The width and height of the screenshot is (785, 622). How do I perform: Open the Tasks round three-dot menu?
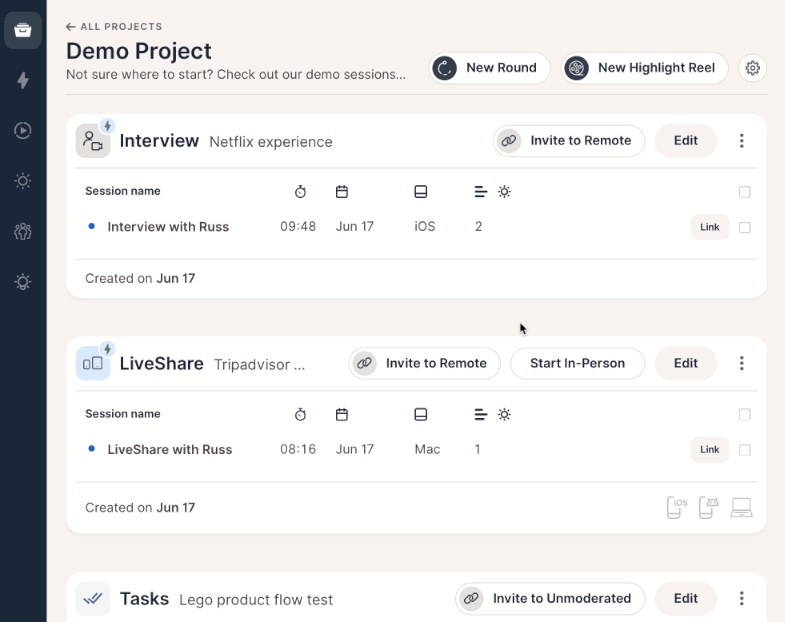tap(742, 599)
